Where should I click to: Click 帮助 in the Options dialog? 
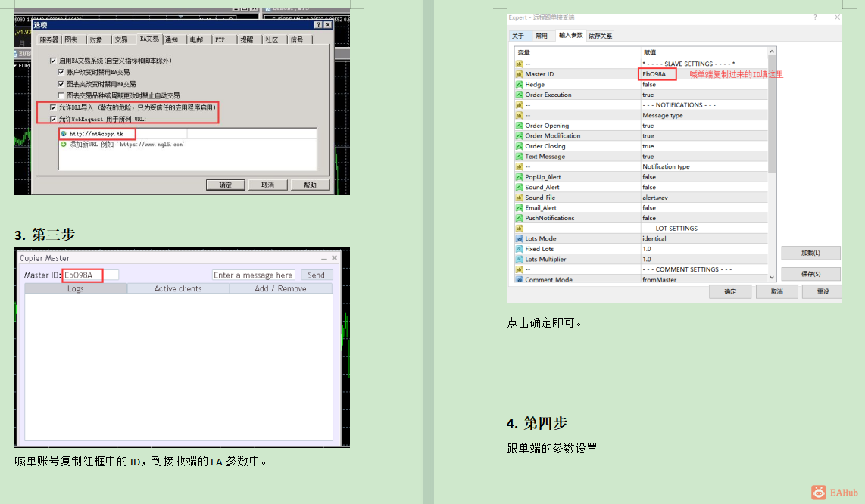pos(310,185)
